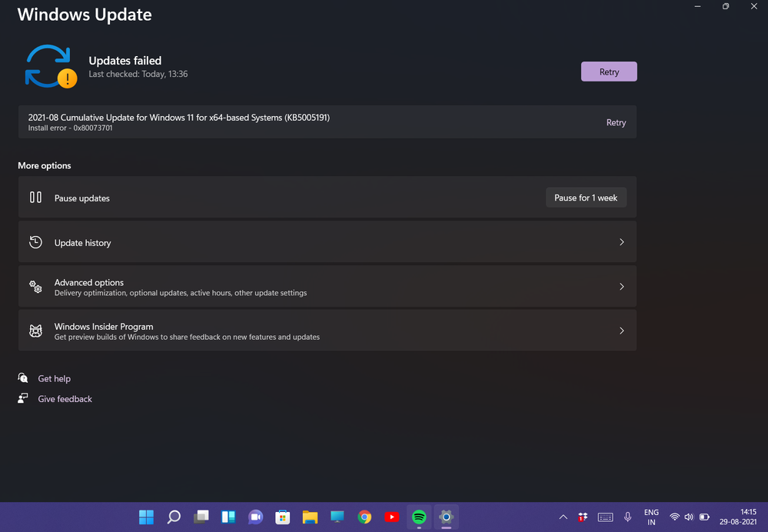Open Microsoft Teams Chat from the taskbar
768x532 pixels.
point(255,517)
